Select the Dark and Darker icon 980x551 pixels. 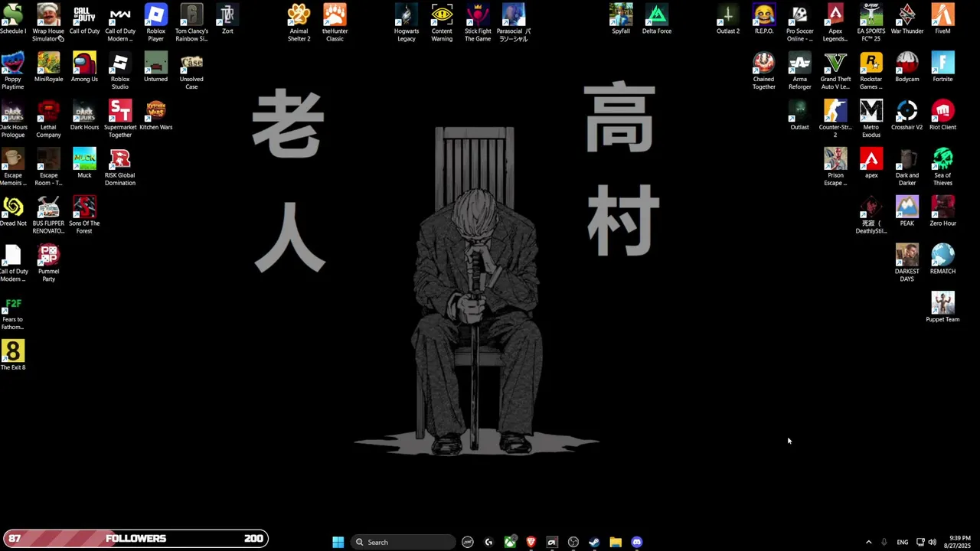[907, 168]
